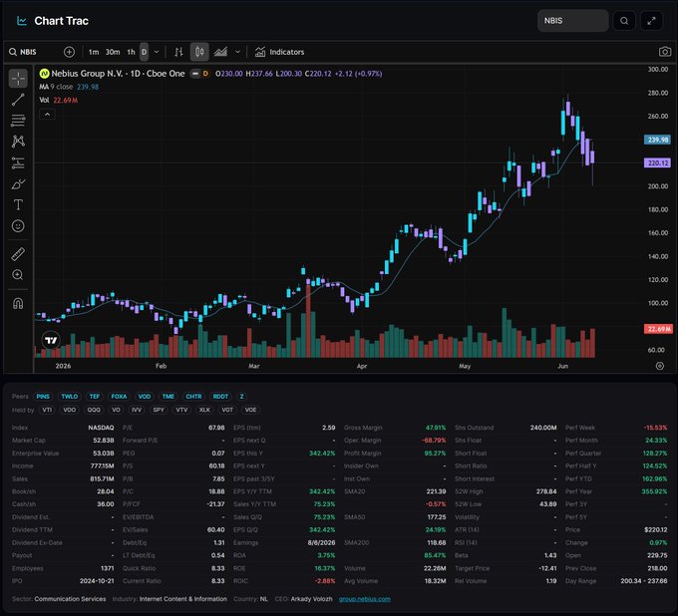
Task: Switch to 1h timeframe
Action: tap(131, 52)
